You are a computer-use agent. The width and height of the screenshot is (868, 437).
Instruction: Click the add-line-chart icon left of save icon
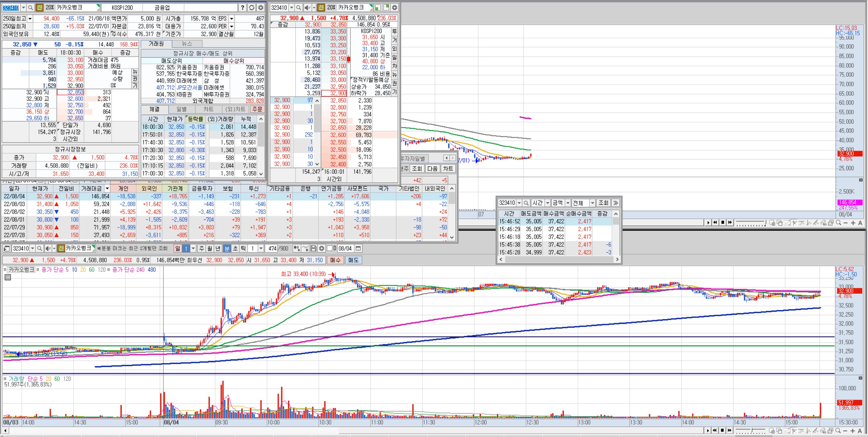coord(305,248)
